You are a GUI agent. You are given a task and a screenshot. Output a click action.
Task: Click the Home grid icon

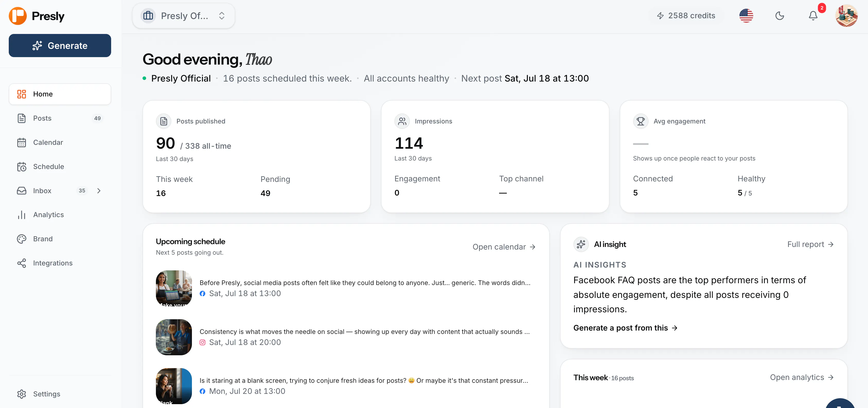[22, 94]
